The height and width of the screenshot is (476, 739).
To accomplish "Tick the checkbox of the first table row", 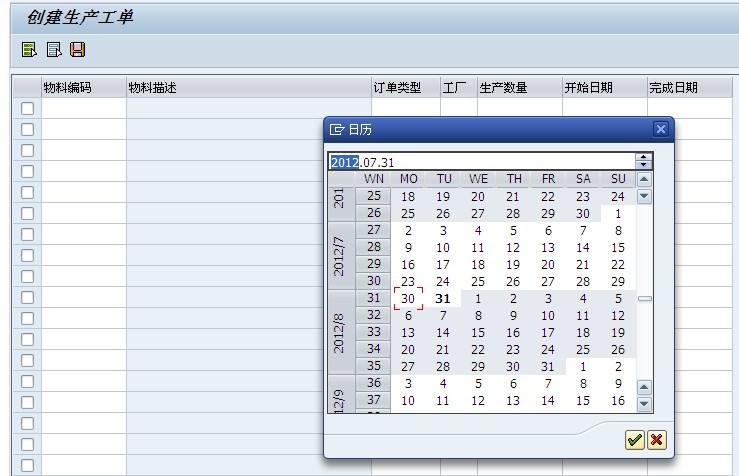I will tap(27, 108).
